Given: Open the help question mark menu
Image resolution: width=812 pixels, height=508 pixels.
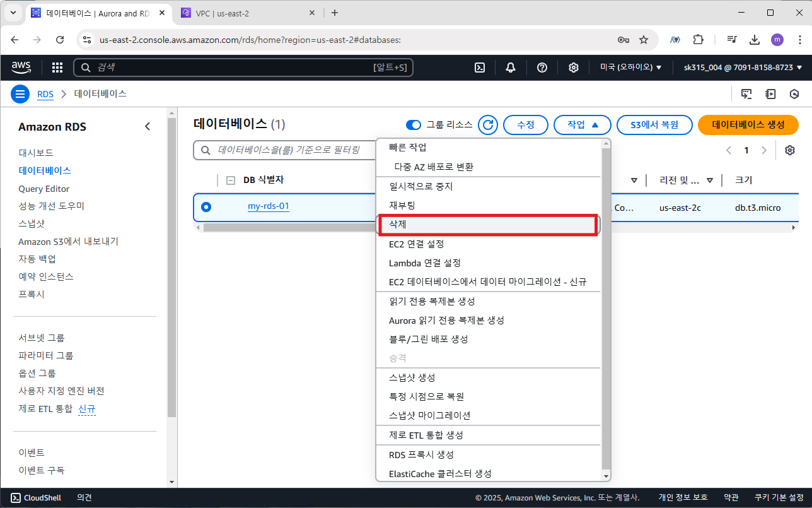Looking at the screenshot, I should pos(542,68).
